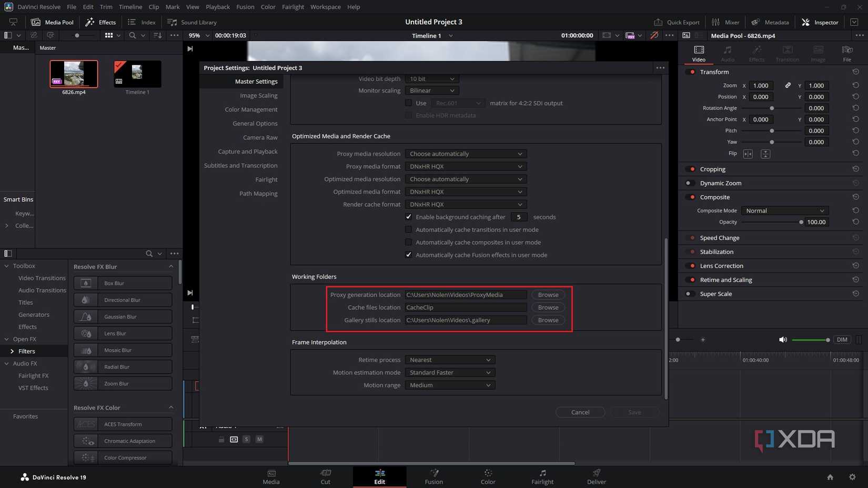
Task: Disable background caching checkbox
Action: click(x=408, y=217)
